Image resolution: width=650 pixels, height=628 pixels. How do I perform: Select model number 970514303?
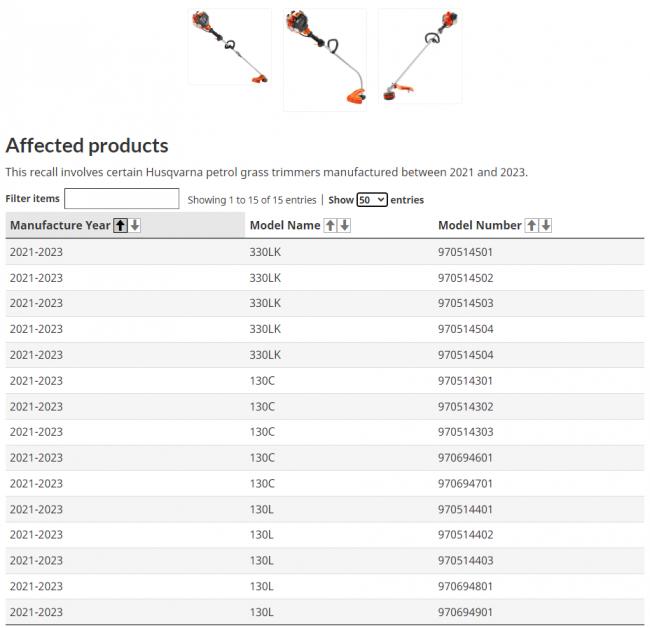[x=466, y=432]
